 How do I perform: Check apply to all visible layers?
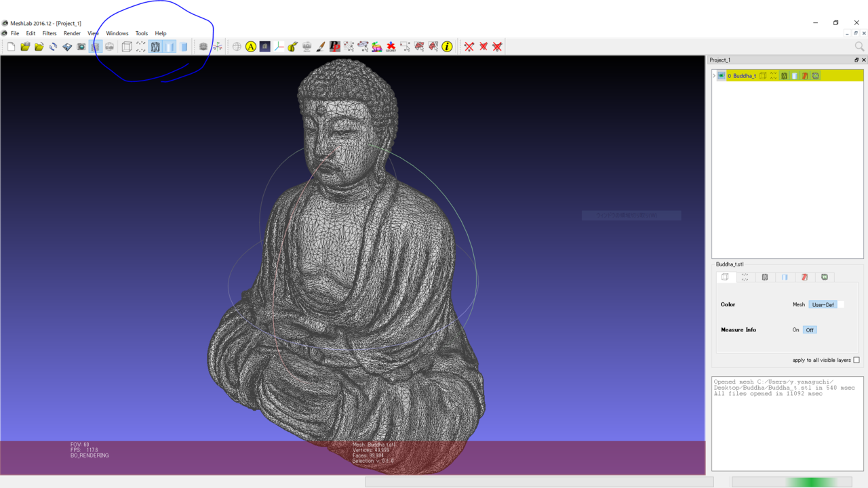point(856,360)
